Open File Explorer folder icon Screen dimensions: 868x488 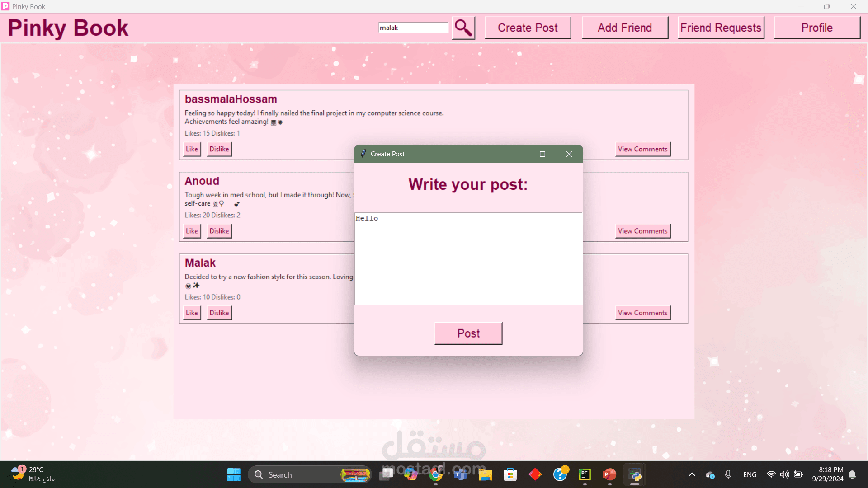click(x=485, y=474)
